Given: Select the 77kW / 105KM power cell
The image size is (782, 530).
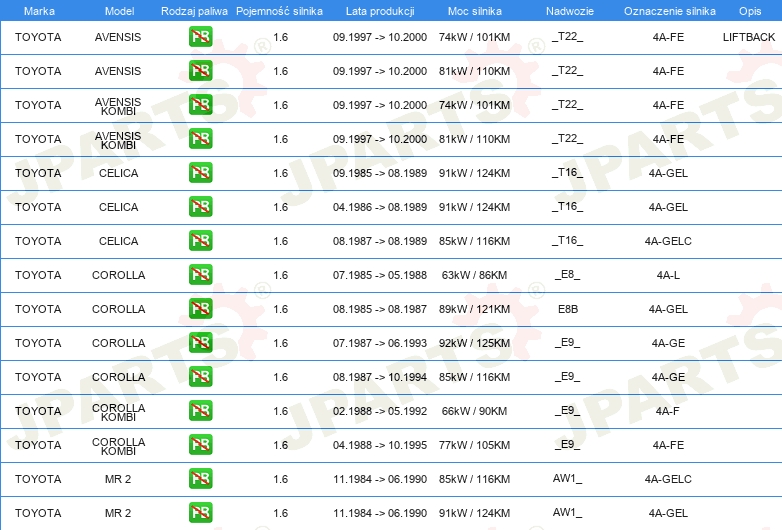Looking at the screenshot, I should click(x=474, y=445).
